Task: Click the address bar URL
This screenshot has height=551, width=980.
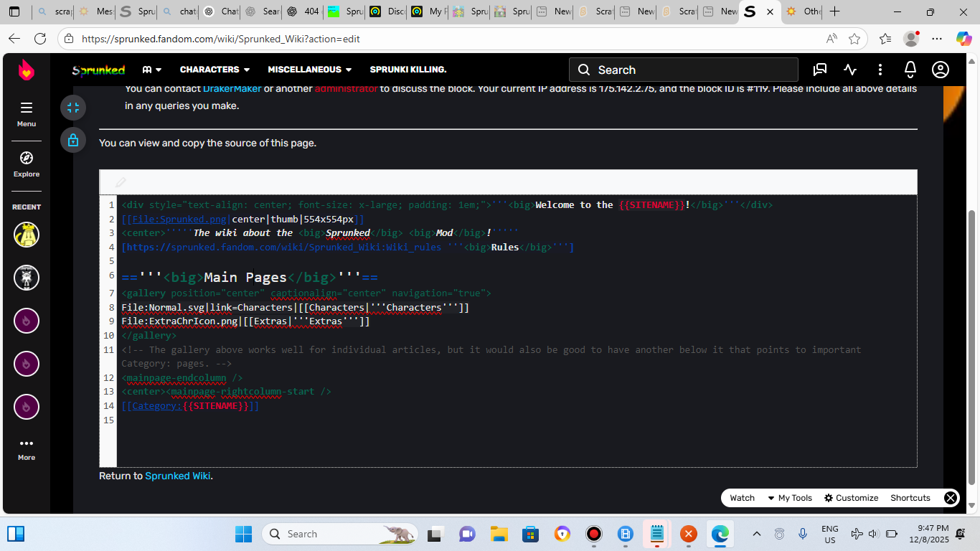Action: pos(221,39)
